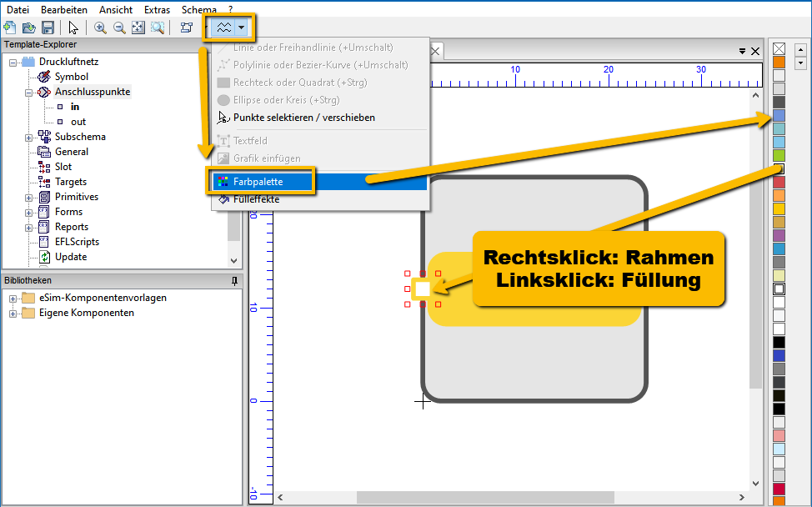Image resolution: width=812 pixels, height=507 pixels.
Task: Click the open file toolbar icon
Action: click(x=28, y=28)
